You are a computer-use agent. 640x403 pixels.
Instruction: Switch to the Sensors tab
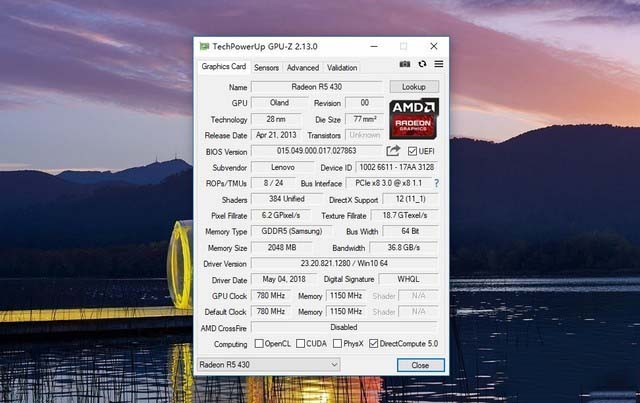tap(266, 68)
